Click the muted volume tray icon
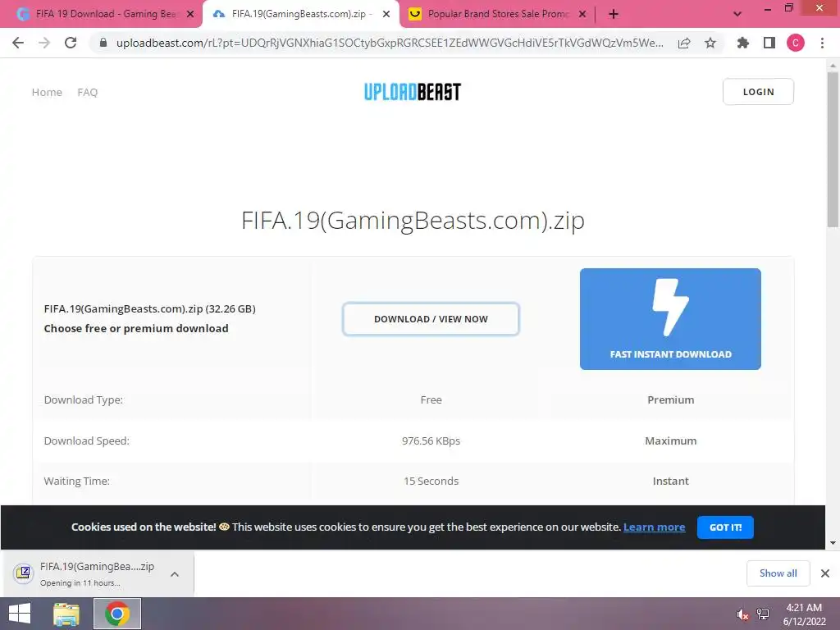Viewport: 840px width, 630px height. point(742,614)
